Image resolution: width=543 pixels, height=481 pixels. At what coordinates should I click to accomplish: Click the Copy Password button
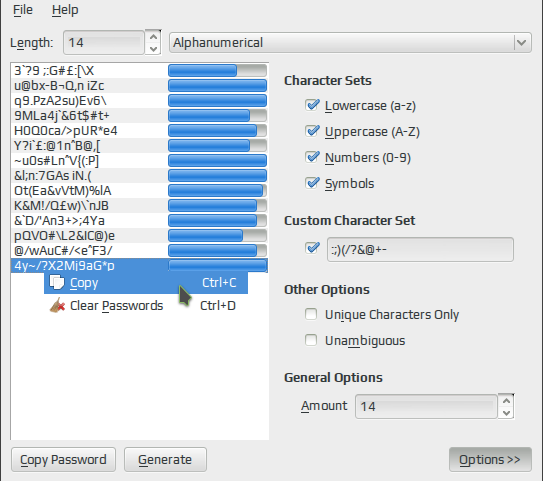click(63, 460)
